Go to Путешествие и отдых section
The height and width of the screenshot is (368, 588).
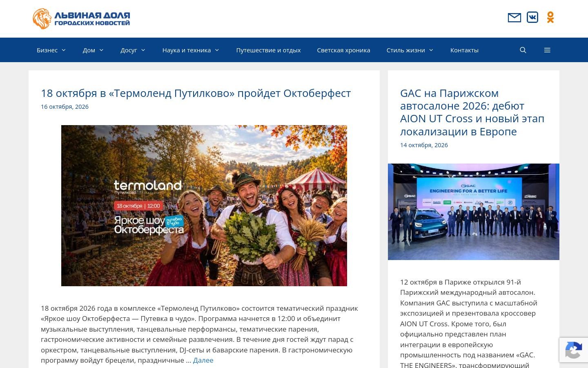268,50
